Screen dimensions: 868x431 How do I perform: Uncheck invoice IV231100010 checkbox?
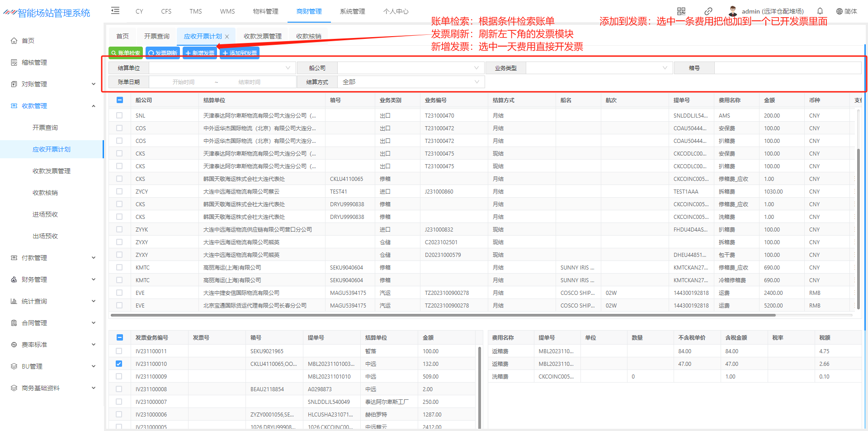click(119, 364)
